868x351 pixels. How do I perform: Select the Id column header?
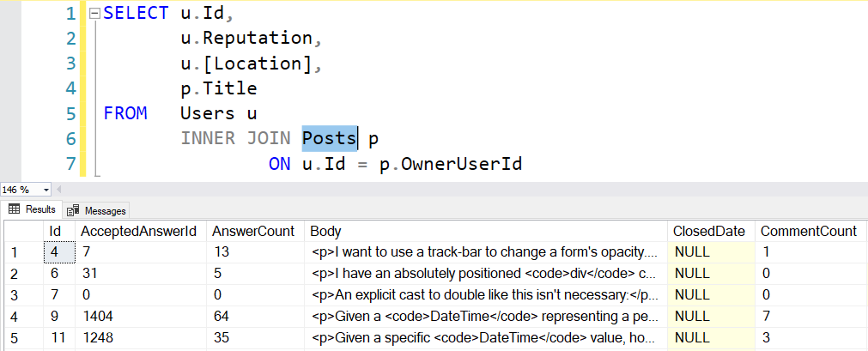tap(59, 231)
